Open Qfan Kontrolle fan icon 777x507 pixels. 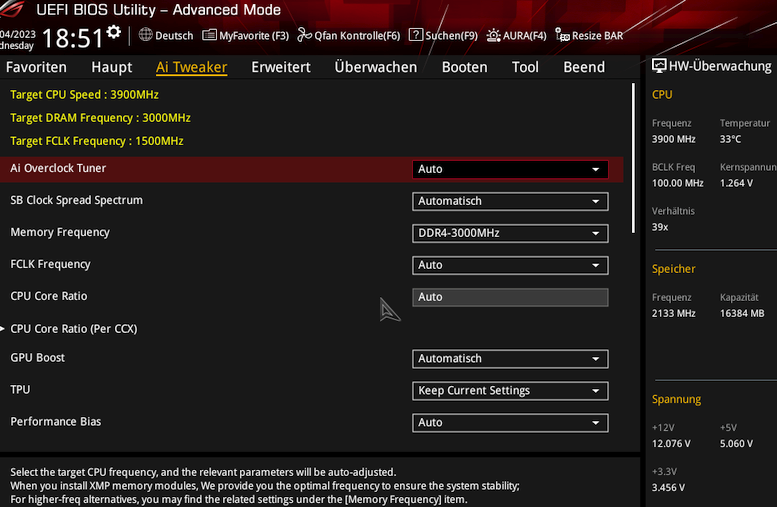pyautogui.click(x=304, y=35)
